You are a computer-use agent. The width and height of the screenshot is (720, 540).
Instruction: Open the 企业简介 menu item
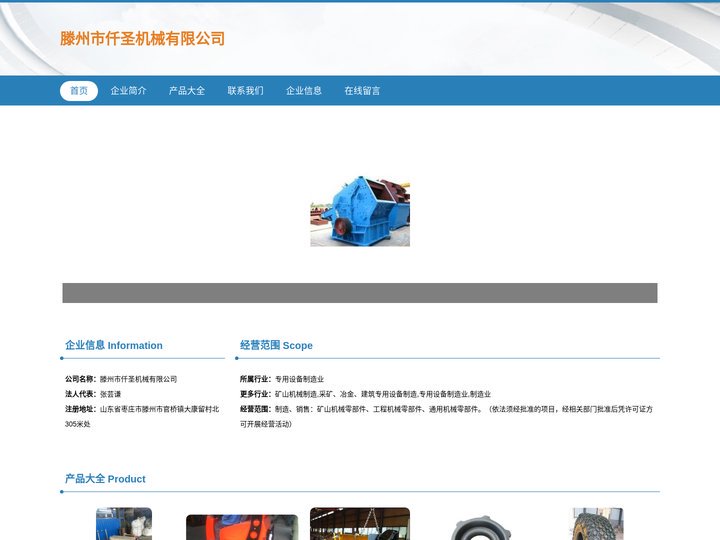pos(129,91)
